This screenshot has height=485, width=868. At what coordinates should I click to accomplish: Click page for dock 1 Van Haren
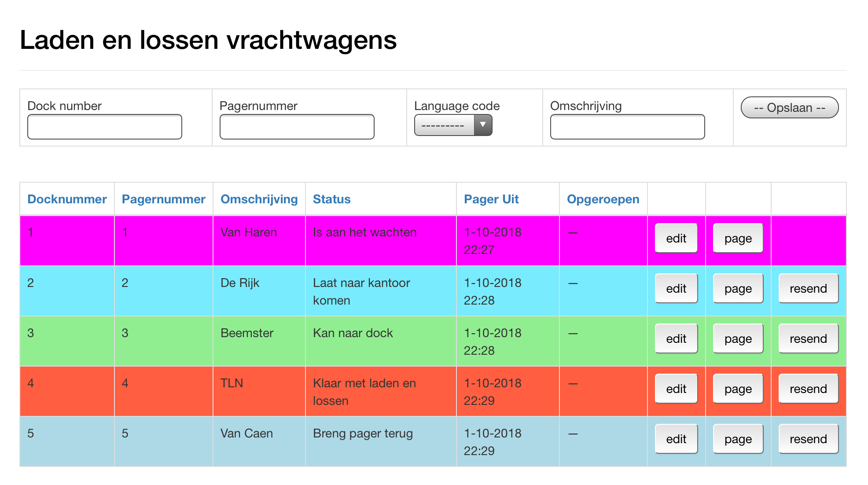click(x=738, y=238)
